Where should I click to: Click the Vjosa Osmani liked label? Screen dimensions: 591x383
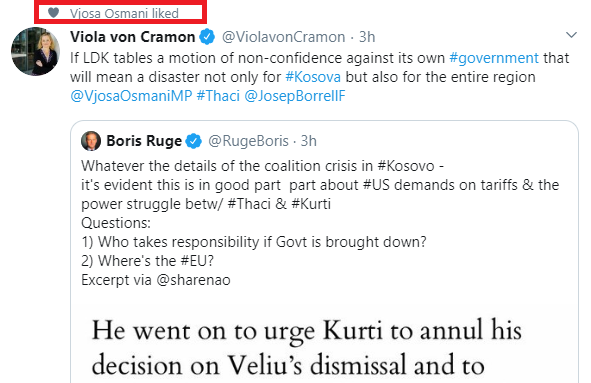(x=124, y=14)
